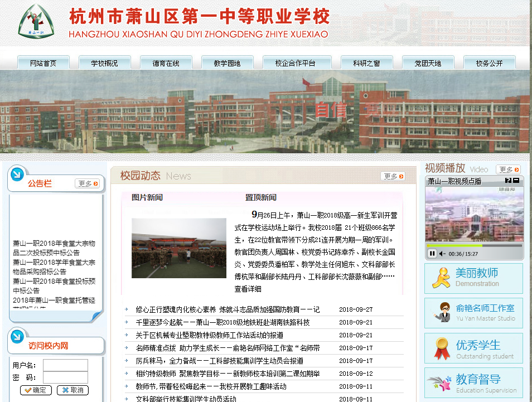The height and width of the screenshot is (402, 532).
Task: Open the 俞艳名师工作室 Yu Yan Master Studio link
Action: [473, 313]
